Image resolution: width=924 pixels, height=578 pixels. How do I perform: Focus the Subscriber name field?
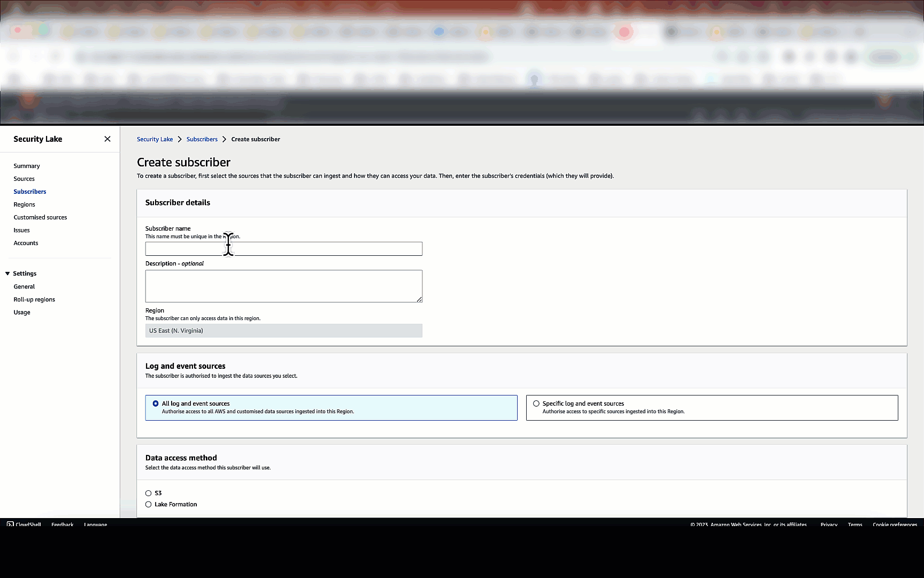click(284, 249)
